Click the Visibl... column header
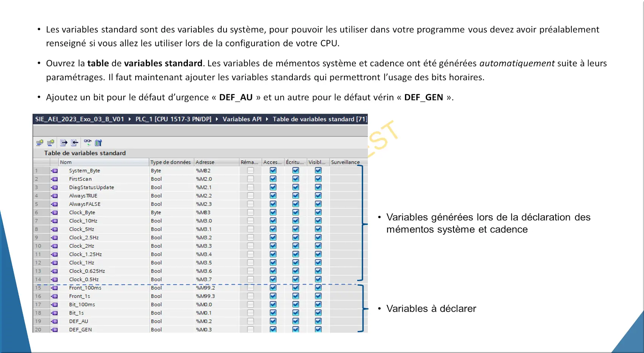Image resolution: width=644 pixels, height=353 pixels. pos(318,162)
